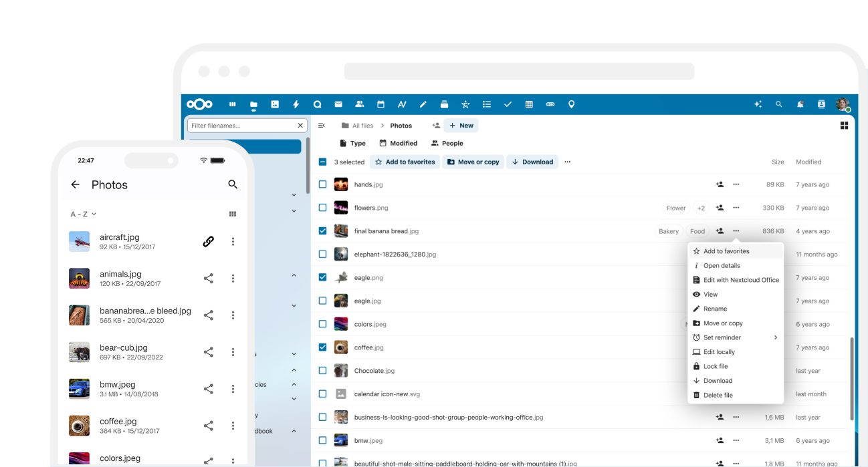Open the Mail app in top bar
The width and height of the screenshot is (868, 467).
(x=338, y=104)
